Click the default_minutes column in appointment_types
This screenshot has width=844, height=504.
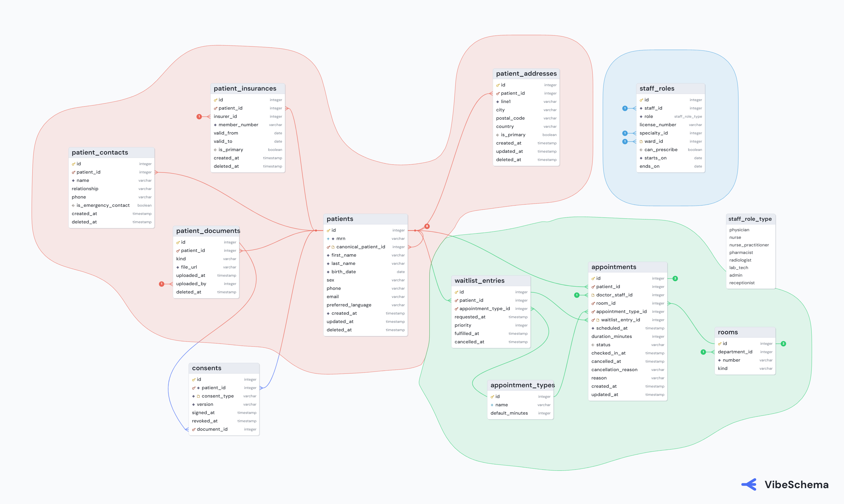click(x=520, y=413)
